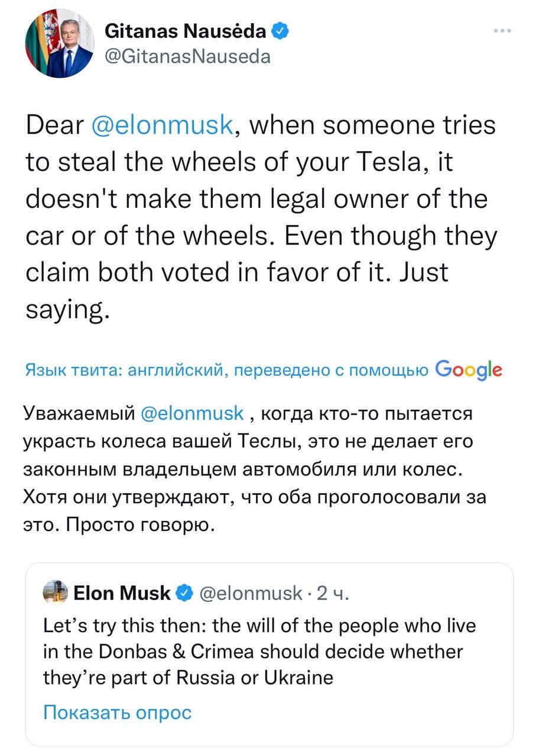
Task: Open the @GitanasNauseda handle link
Action: click(x=187, y=56)
